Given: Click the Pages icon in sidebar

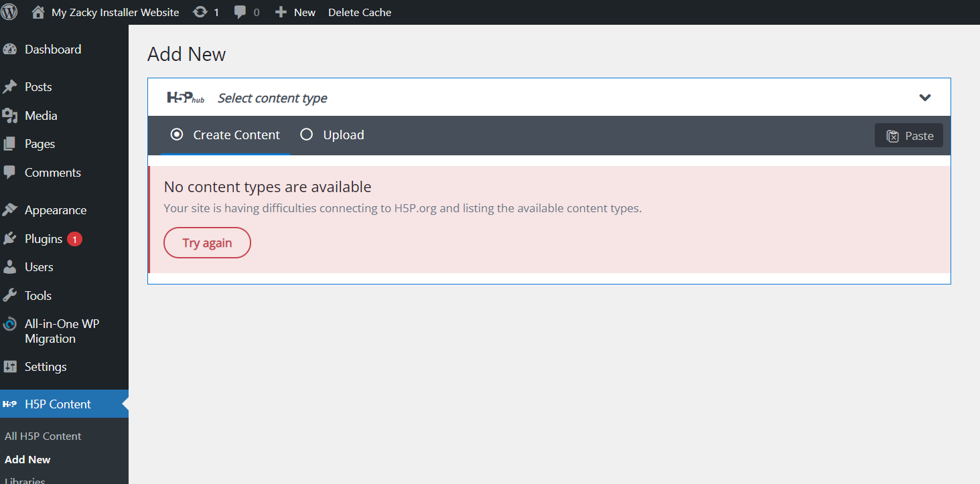Looking at the screenshot, I should point(9,144).
